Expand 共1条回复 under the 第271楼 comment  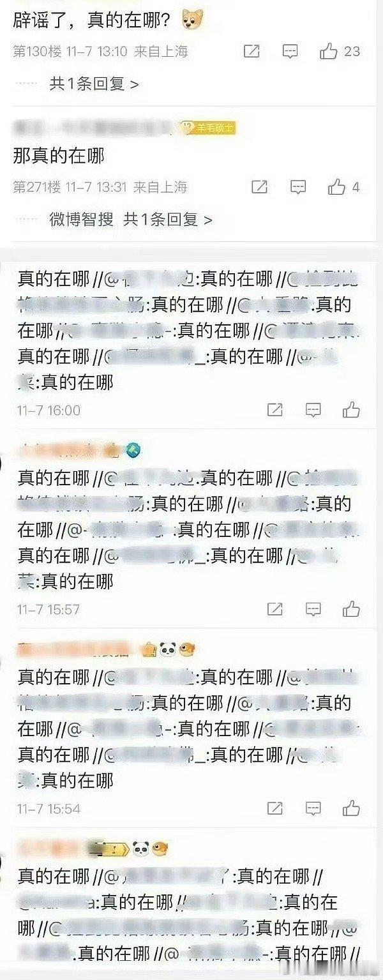point(168,220)
